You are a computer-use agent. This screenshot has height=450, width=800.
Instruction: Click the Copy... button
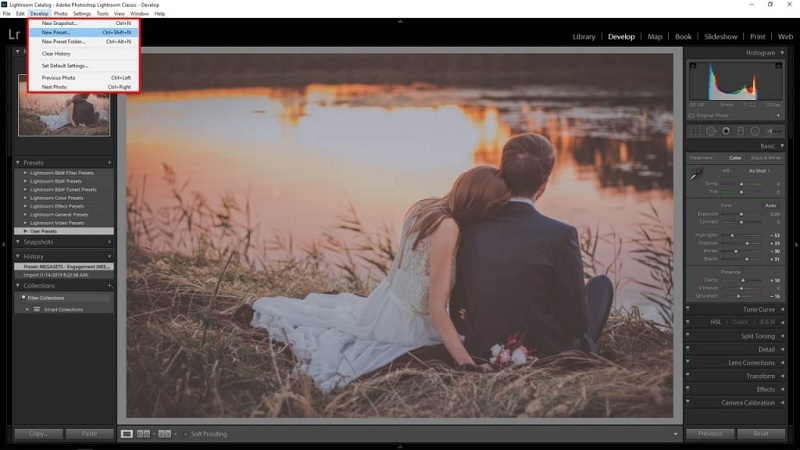pyautogui.click(x=38, y=434)
